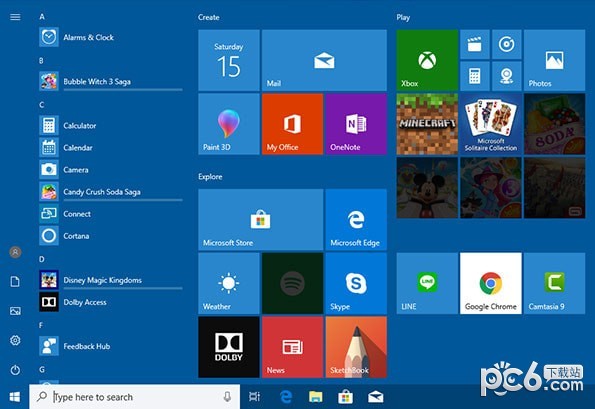Image resolution: width=595 pixels, height=409 pixels.
Task: Open File Explorer from the taskbar
Action: click(x=315, y=397)
